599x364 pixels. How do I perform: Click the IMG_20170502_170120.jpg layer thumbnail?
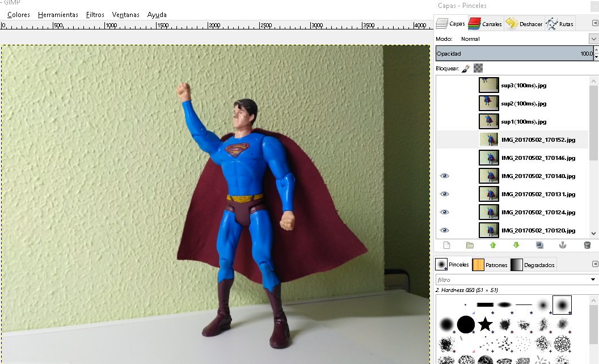coord(488,230)
